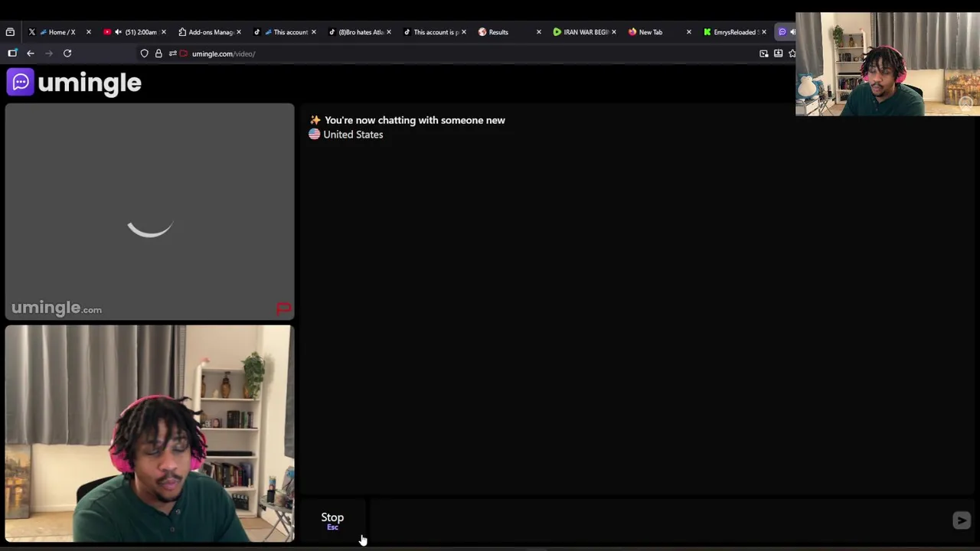Click the Stop chat button

click(332, 520)
